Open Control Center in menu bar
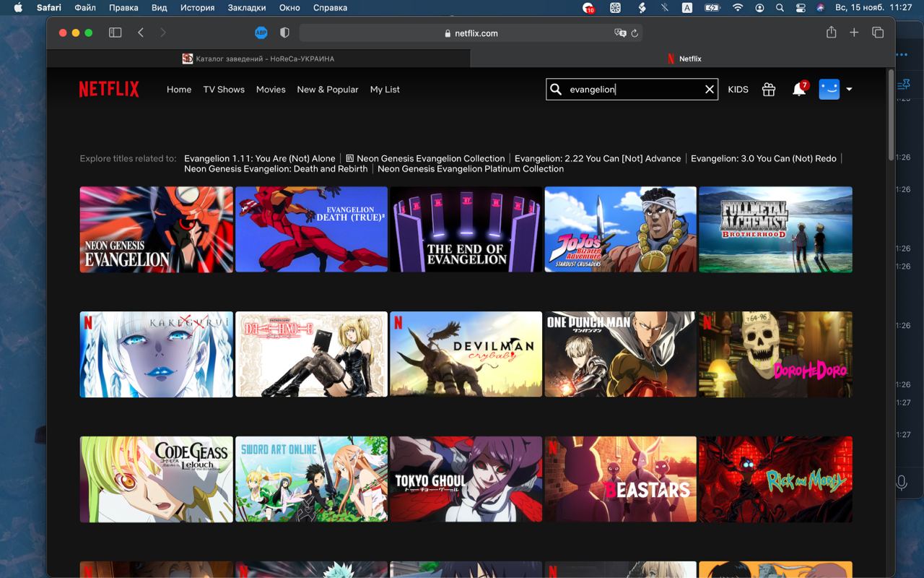The image size is (924, 578). pos(800,7)
